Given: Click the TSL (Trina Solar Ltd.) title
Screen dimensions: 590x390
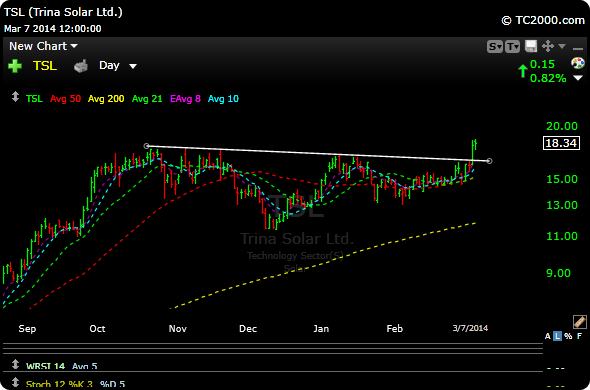Looking at the screenshot, I should point(63,12).
